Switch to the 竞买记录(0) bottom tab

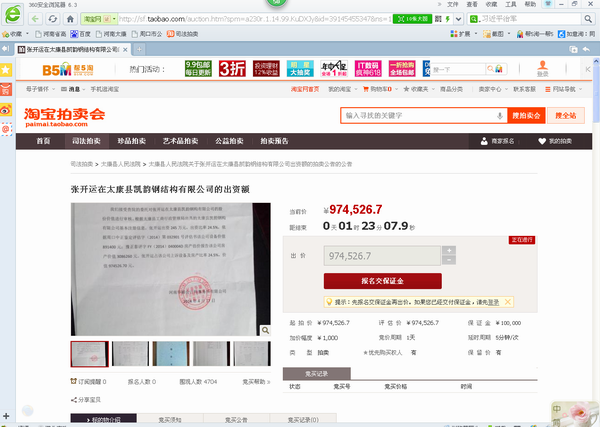(303, 420)
